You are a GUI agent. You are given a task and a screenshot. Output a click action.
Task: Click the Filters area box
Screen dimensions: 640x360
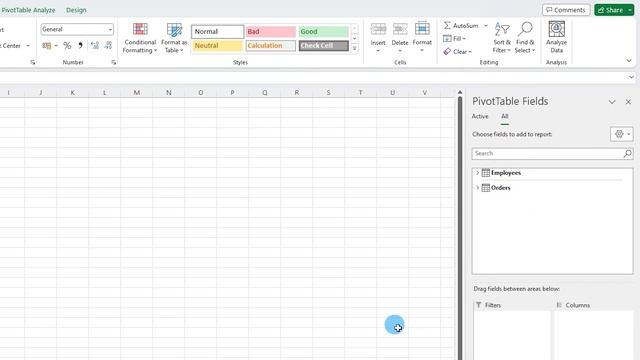[x=512, y=335]
